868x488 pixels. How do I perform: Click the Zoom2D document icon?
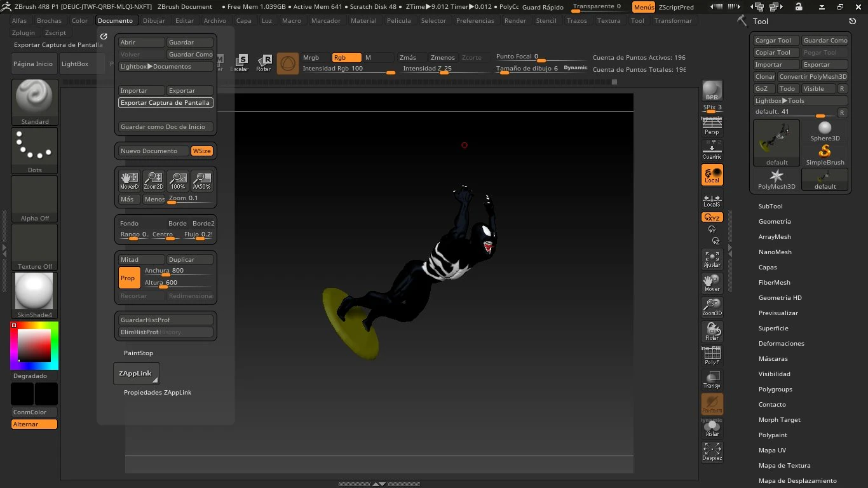point(154,181)
